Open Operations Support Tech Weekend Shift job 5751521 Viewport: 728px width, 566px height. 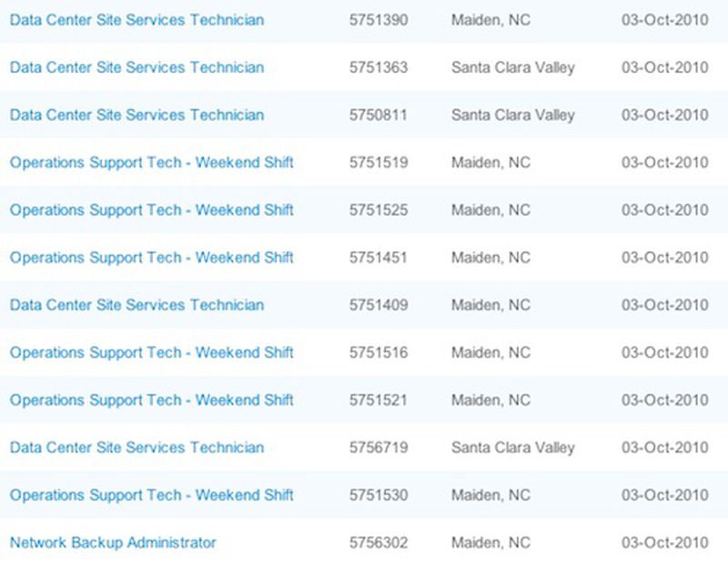(151, 400)
